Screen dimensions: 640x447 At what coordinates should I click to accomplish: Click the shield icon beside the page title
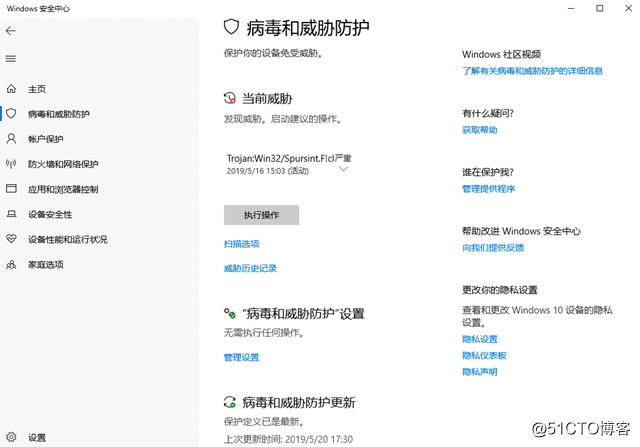[231, 27]
